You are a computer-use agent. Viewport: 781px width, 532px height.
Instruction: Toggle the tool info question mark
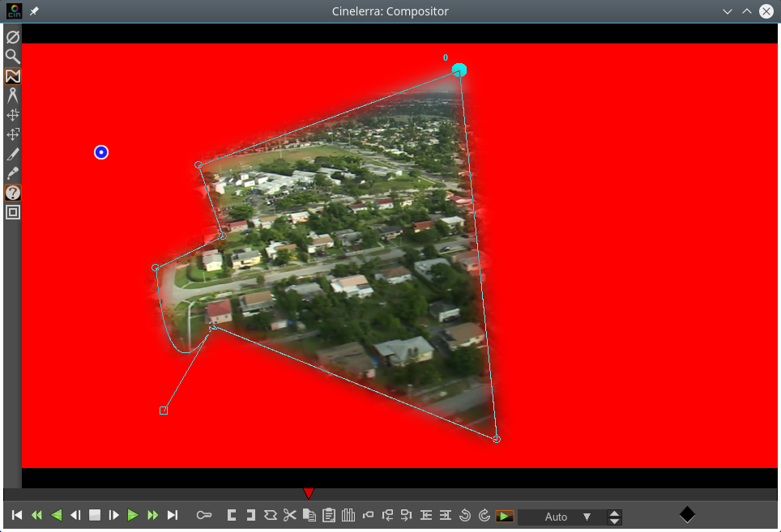click(12, 193)
